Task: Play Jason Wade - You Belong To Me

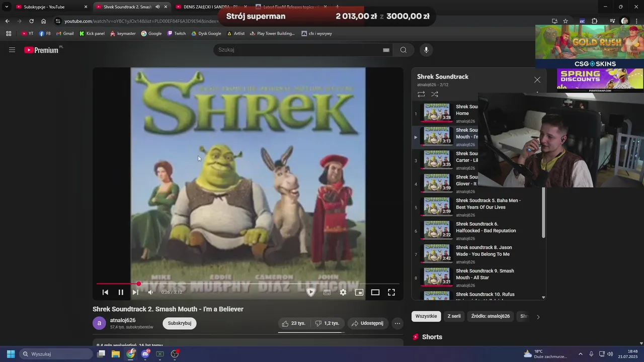Action: pos(478,254)
